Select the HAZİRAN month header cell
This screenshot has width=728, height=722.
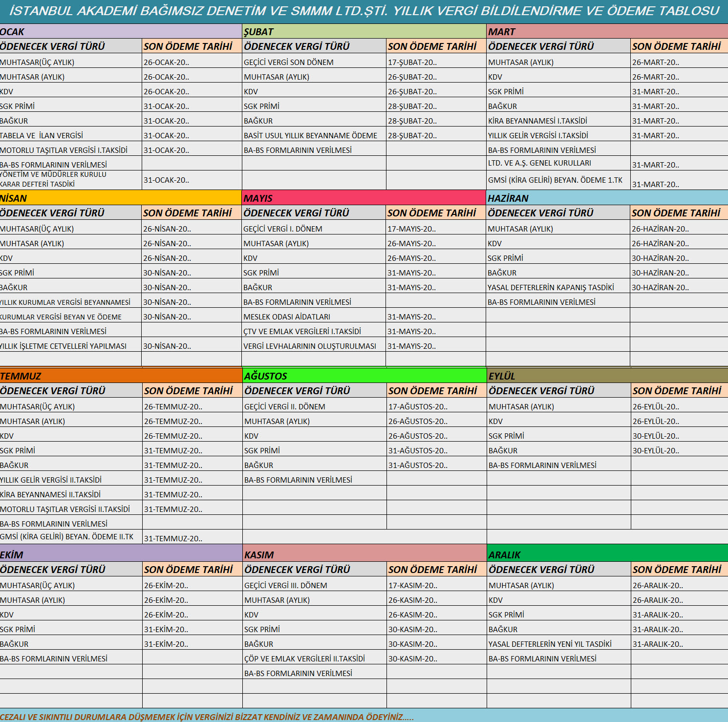[607, 198]
